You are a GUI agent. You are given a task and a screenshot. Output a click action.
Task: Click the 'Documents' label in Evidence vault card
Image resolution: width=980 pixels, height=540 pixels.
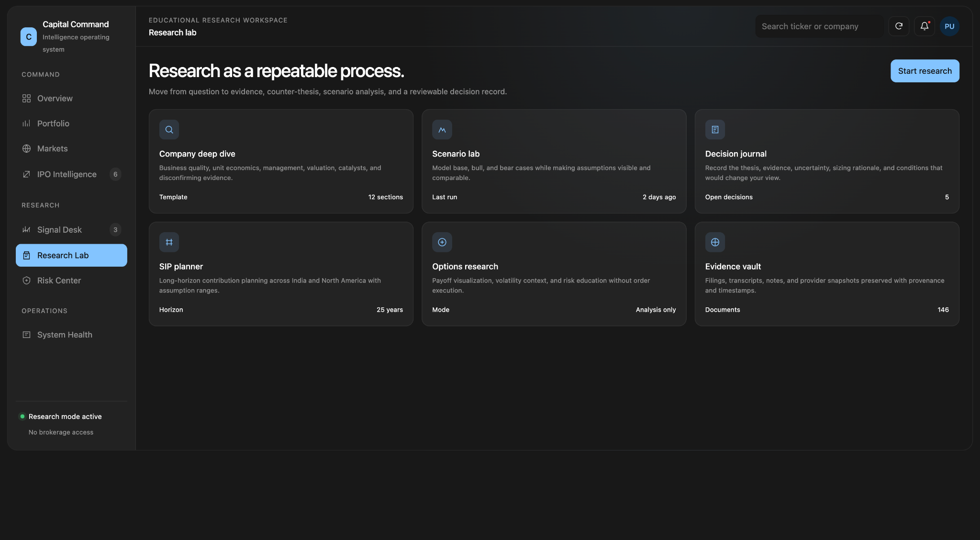pyautogui.click(x=722, y=310)
